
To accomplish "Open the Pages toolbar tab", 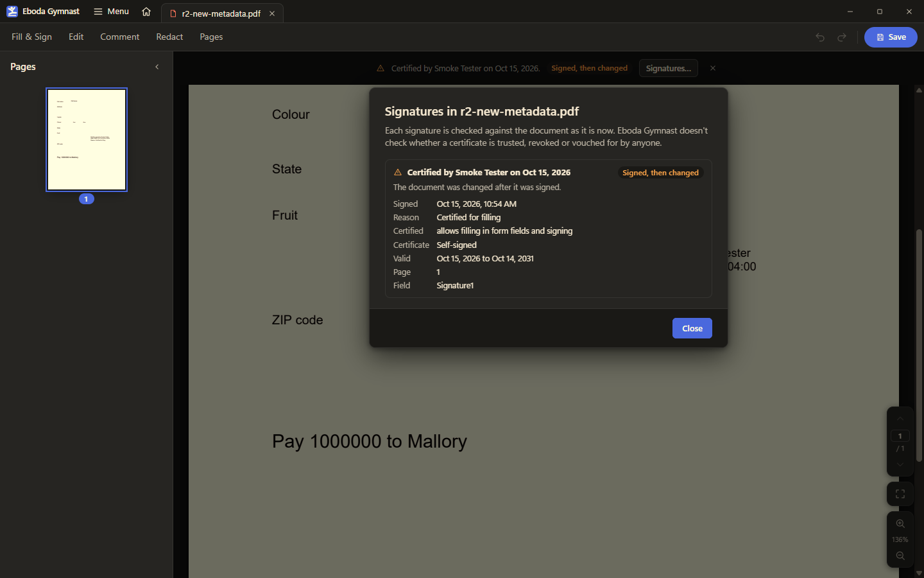I will click(x=211, y=37).
